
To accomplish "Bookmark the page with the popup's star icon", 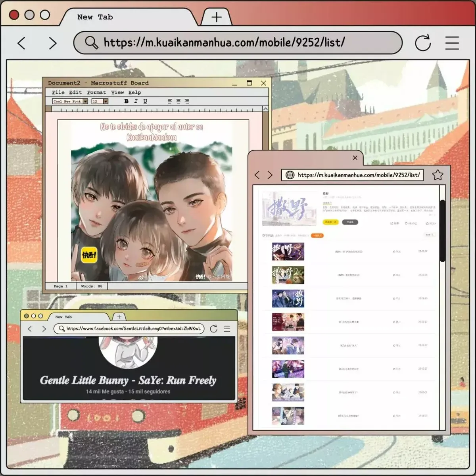I will 438,175.
